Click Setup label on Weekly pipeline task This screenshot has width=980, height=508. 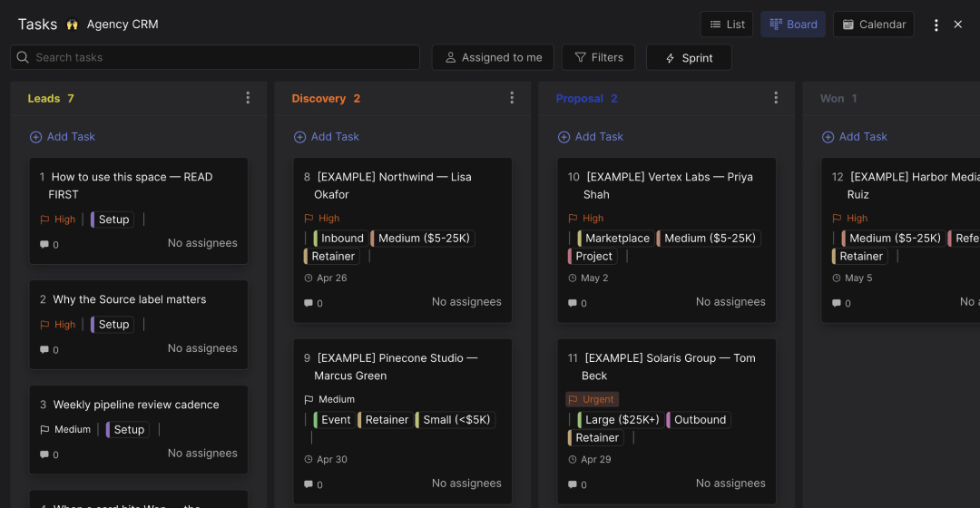pos(128,430)
